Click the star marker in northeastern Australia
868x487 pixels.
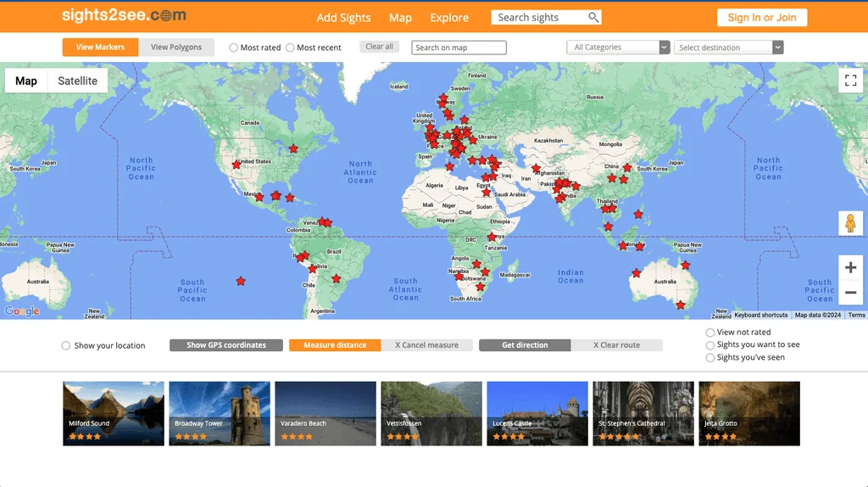pyautogui.click(x=685, y=266)
